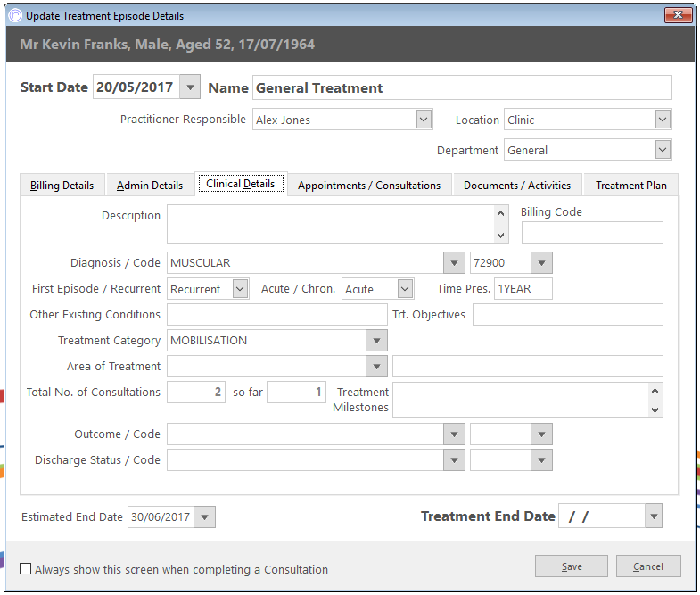Select the Clinical Details tab

click(x=241, y=184)
